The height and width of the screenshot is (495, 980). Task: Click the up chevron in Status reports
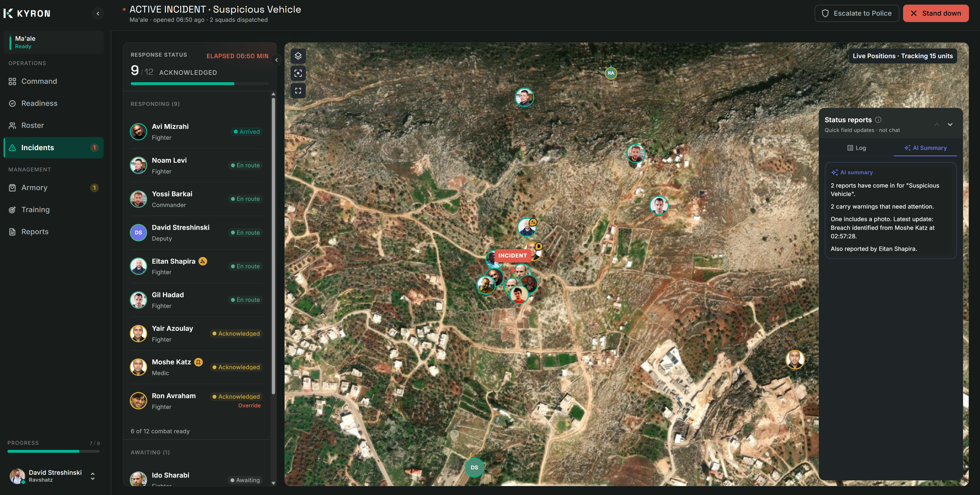tap(937, 125)
